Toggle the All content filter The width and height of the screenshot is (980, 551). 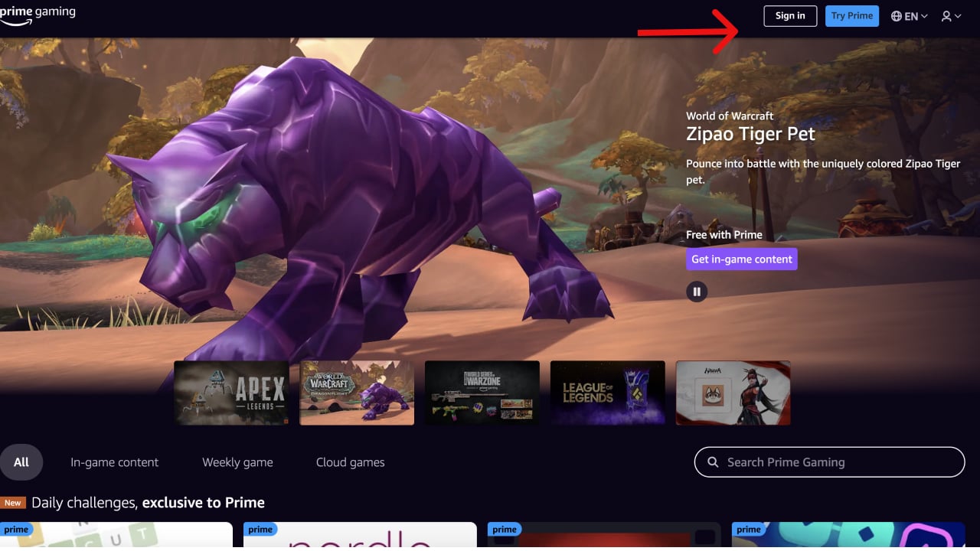click(21, 461)
